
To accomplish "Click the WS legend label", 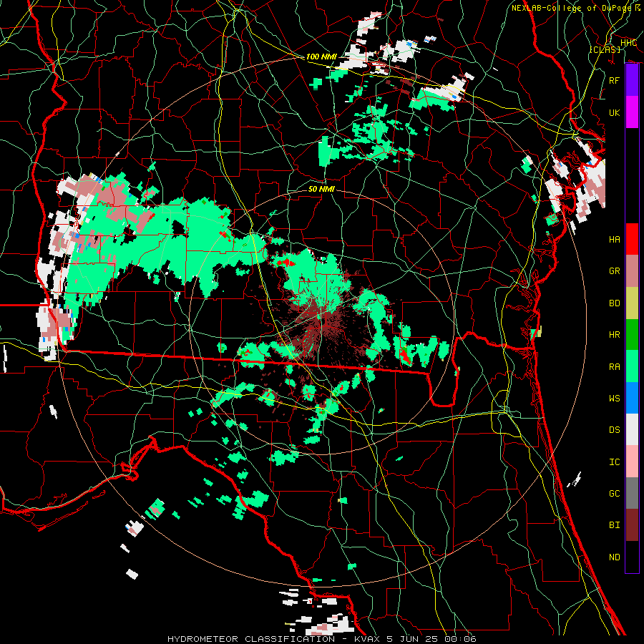I will pos(614,399).
